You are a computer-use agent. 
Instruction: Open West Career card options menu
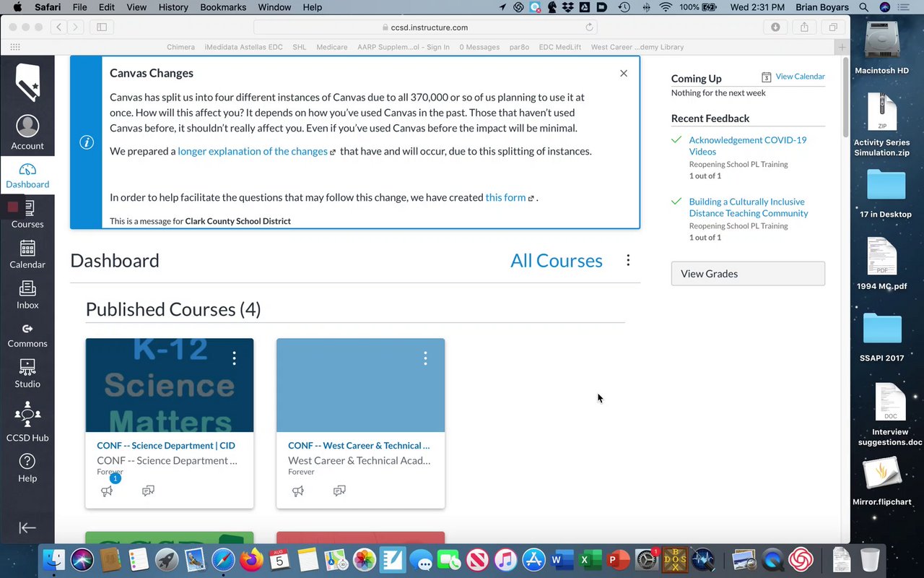(x=425, y=358)
